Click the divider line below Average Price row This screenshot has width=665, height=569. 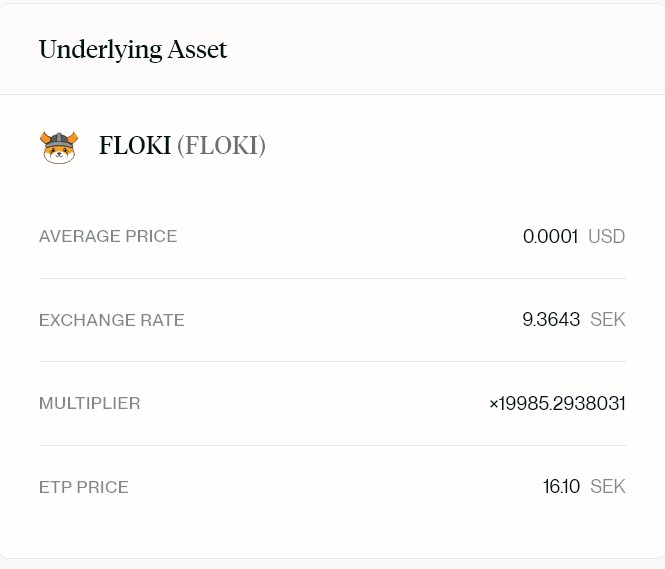(x=332, y=278)
